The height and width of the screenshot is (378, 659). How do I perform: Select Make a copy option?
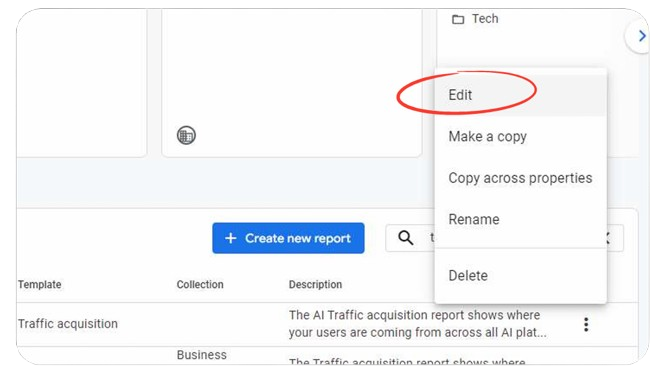[x=520, y=137]
